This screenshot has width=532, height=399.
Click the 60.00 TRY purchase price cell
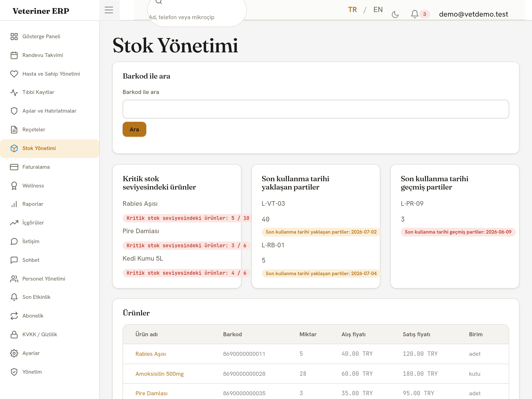[x=357, y=374]
